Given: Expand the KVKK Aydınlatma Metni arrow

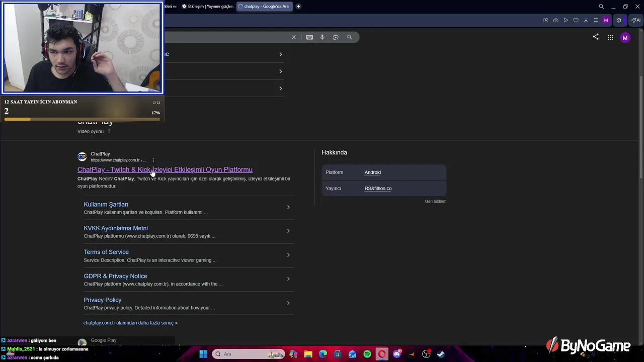Looking at the screenshot, I should (x=288, y=231).
